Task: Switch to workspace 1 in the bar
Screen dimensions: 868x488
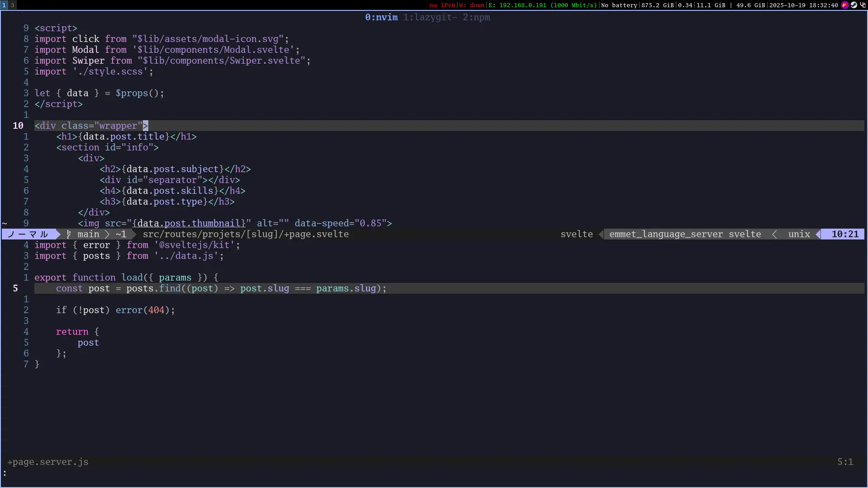Action: point(4,5)
